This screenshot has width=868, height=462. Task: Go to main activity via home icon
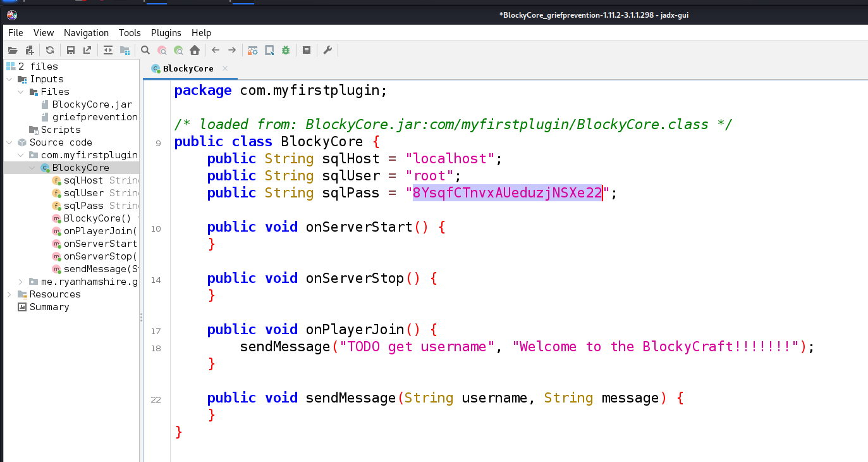point(195,50)
